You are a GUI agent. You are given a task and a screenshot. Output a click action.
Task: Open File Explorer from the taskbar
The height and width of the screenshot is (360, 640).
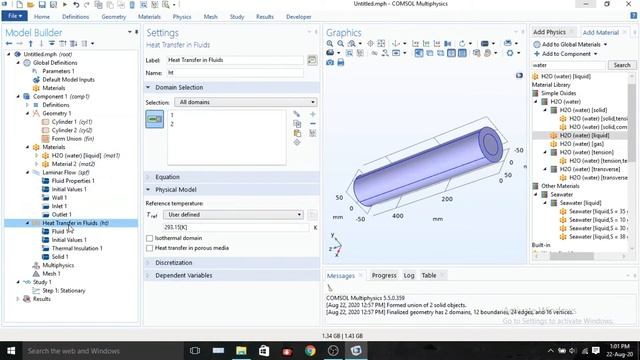tap(241, 351)
